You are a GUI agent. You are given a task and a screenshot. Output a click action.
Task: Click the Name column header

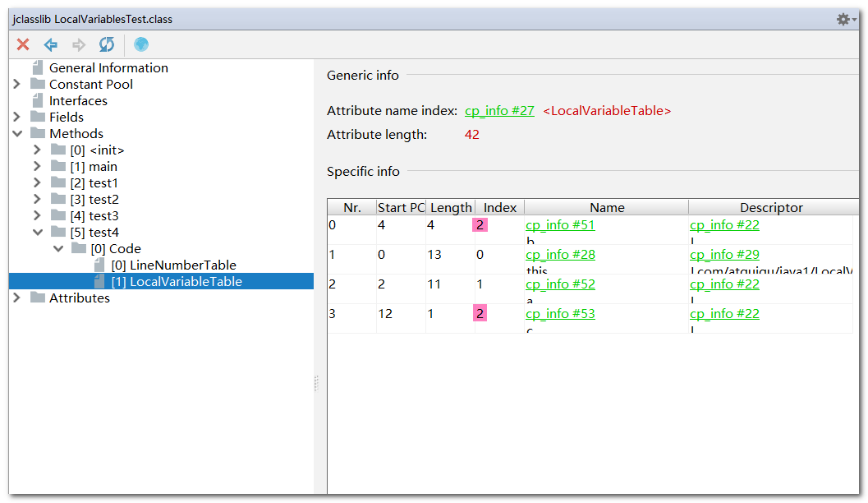click(607, 207)
